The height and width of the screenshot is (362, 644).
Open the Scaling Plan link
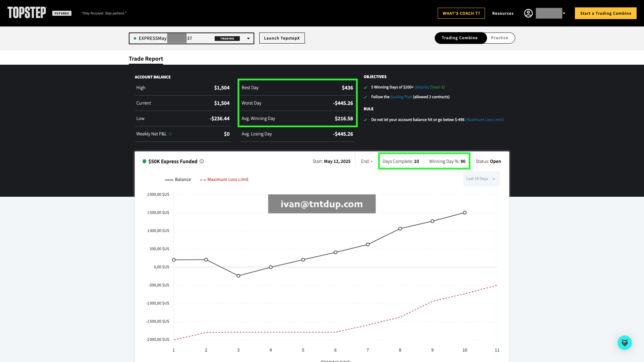tap(401, 97)
